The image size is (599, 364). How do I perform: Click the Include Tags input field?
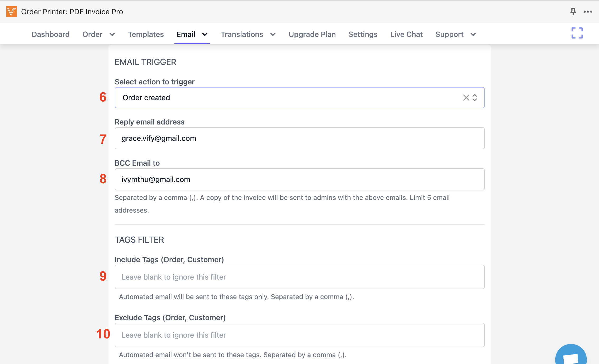point(299,277)
